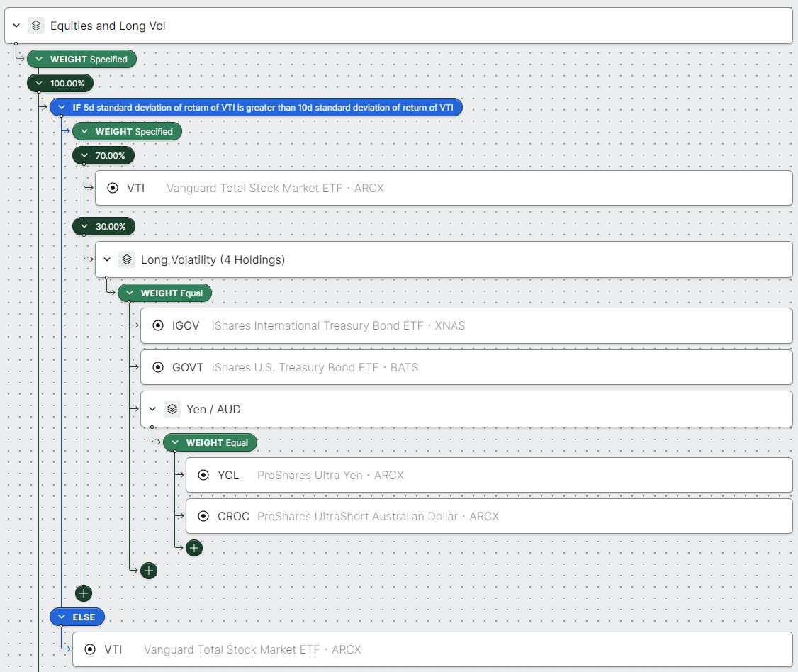Add a new weight block under the IF branch

coord(84,593)
